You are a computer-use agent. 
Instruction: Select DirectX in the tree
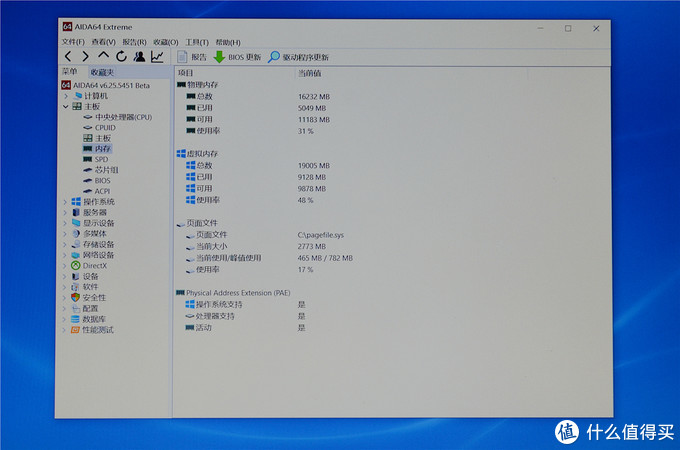click(95, 266)
